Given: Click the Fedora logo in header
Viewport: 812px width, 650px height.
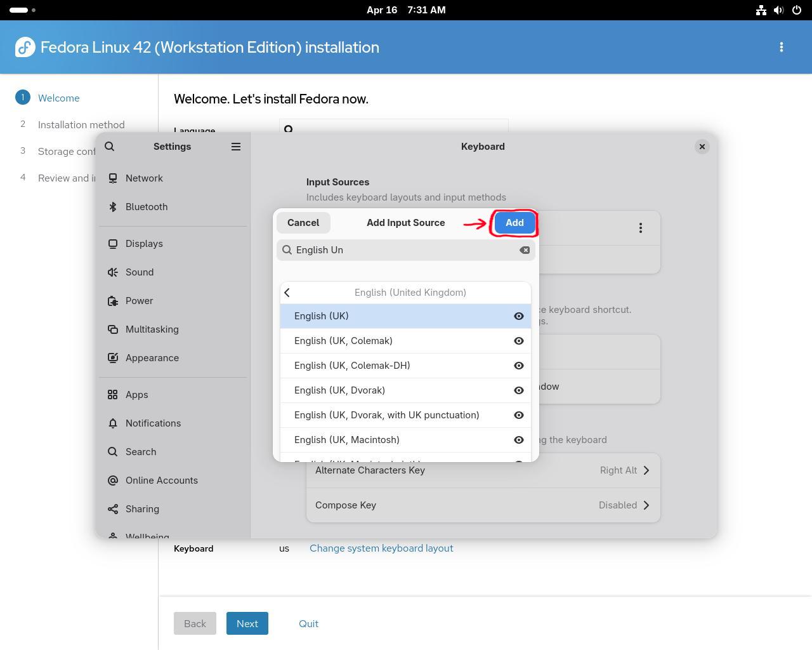Looking at the screenshot, I should pyautogui.click(x=25, y=47).
